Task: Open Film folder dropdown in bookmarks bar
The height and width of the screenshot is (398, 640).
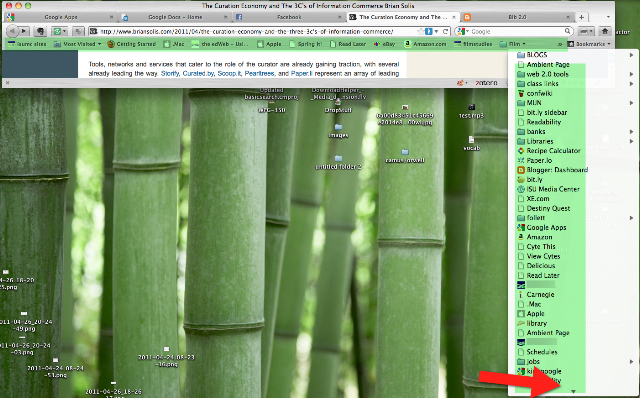Action: tap(513, 44)
